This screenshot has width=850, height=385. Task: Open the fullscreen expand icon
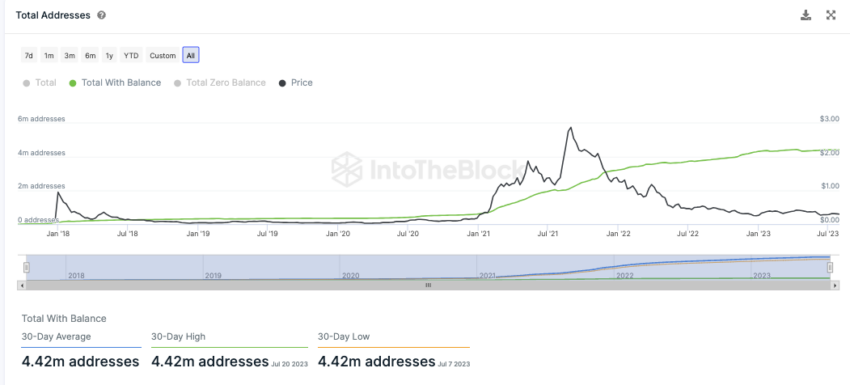[x=830, y=15]
